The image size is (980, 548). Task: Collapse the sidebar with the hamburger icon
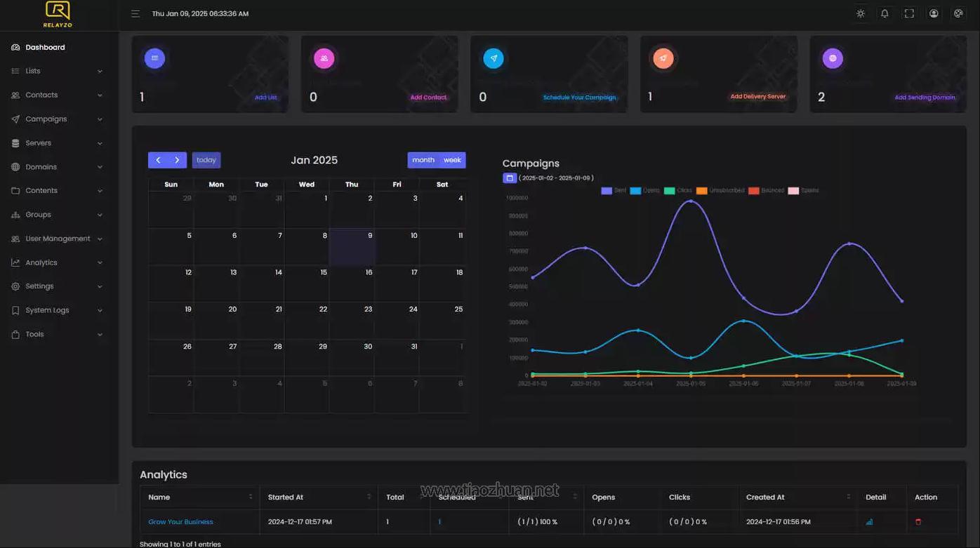click(135, 13)
